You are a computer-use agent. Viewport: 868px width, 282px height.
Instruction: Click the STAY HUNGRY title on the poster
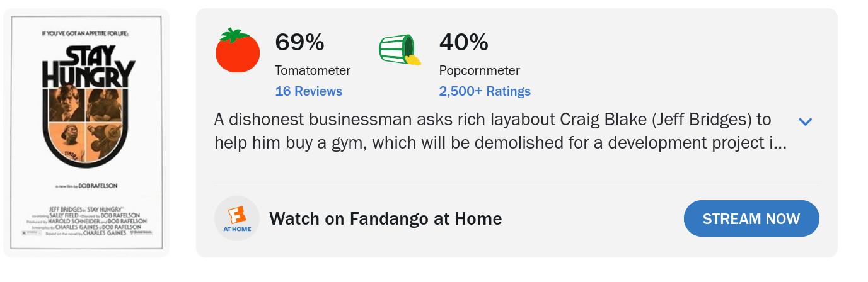click(x=88, y=67)
